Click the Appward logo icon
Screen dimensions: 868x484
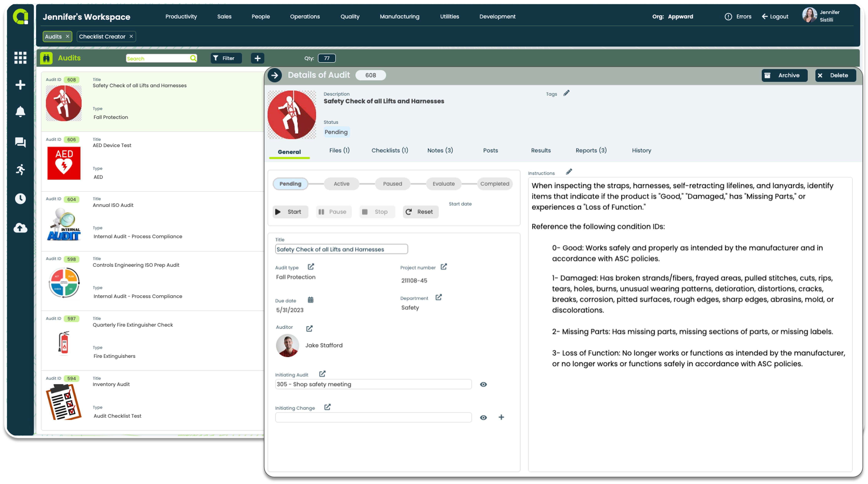tap(21, 17)
